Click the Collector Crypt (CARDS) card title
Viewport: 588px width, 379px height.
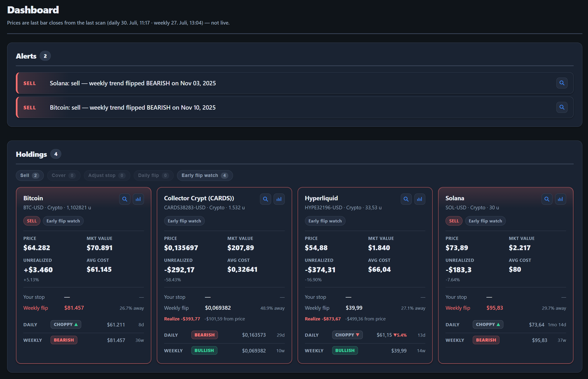tap(199, 198)
